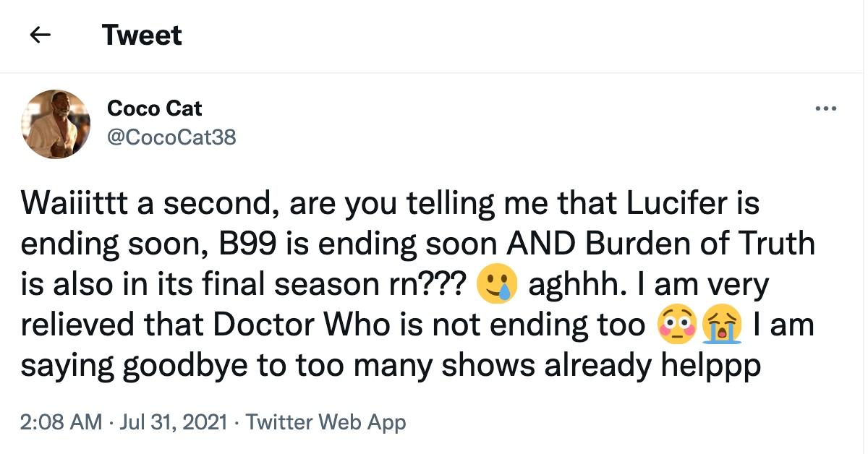Click the Tweet header title
The height and width of the screenshot is (454, 868).
(142, 35)
